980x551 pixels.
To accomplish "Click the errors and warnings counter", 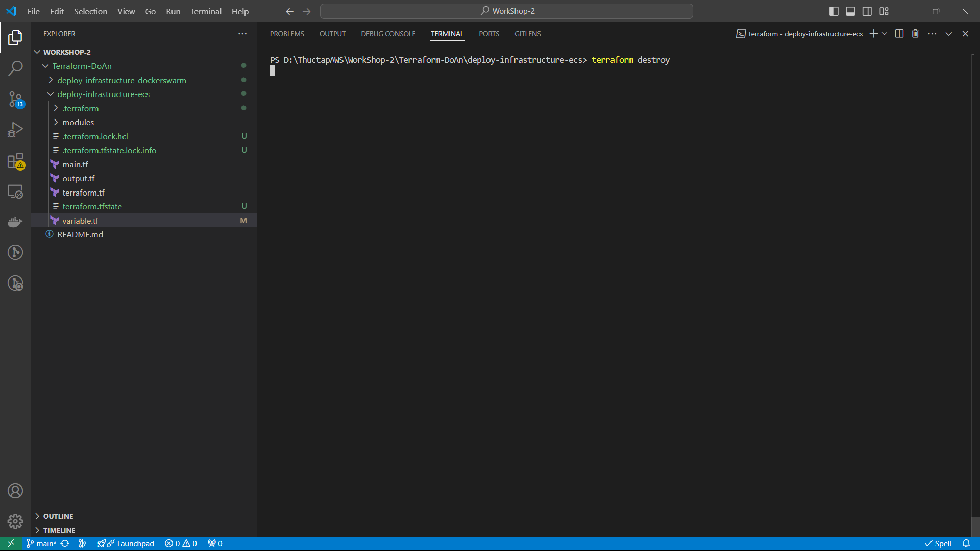I will (x=181, y=543).
